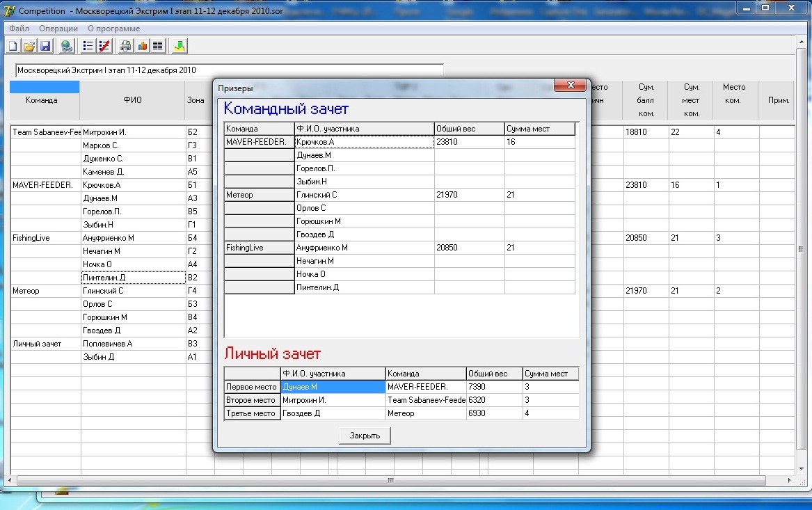Click Общий вес header in Командный зачет

469,129
